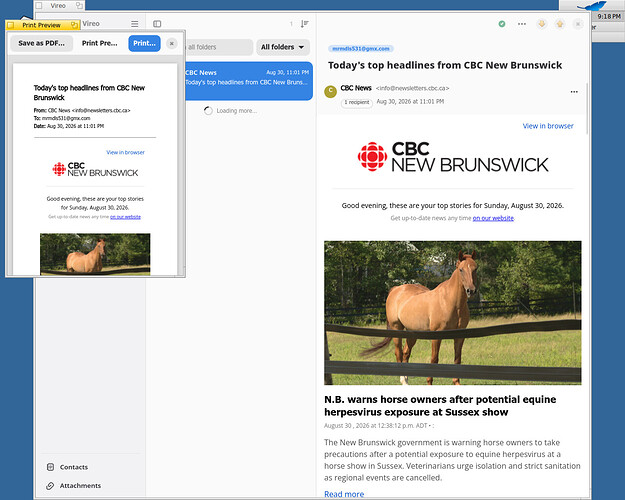Click the blue Print... button

coord(144,43)
